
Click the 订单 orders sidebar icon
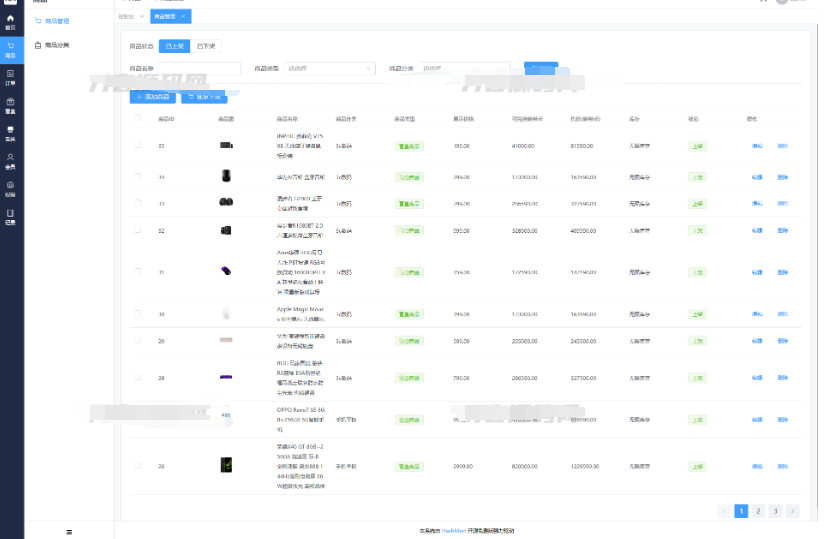[11, 76]
